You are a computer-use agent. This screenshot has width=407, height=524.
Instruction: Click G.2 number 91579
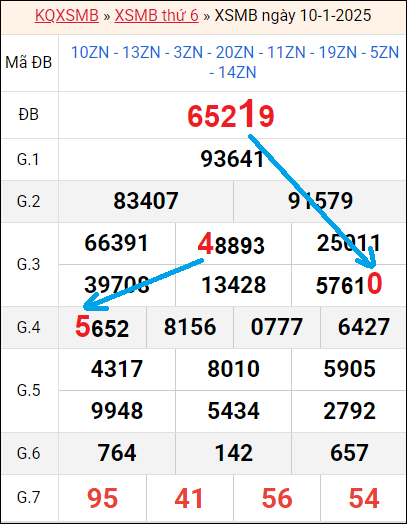coord(320,201)
